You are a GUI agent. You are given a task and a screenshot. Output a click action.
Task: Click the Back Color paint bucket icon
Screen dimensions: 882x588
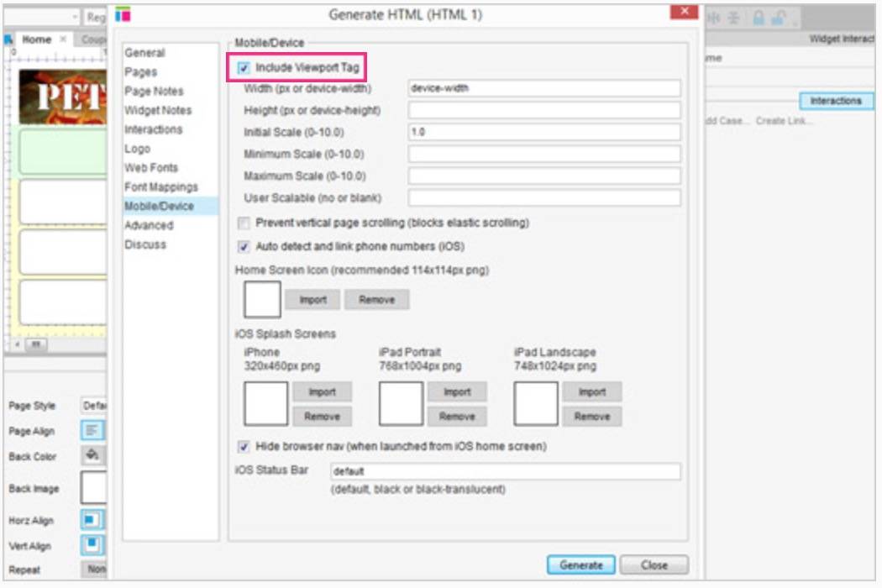click(x=92, y=455)
